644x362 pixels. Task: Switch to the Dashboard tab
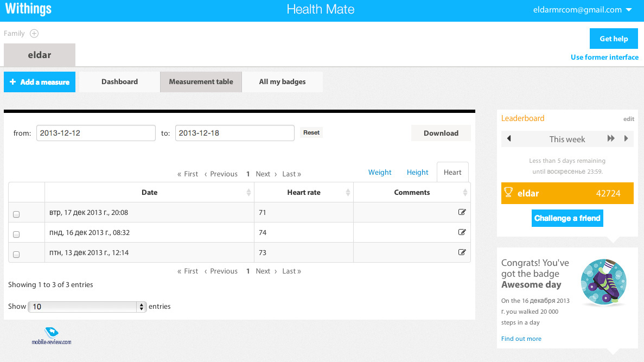tap(119, 82)
